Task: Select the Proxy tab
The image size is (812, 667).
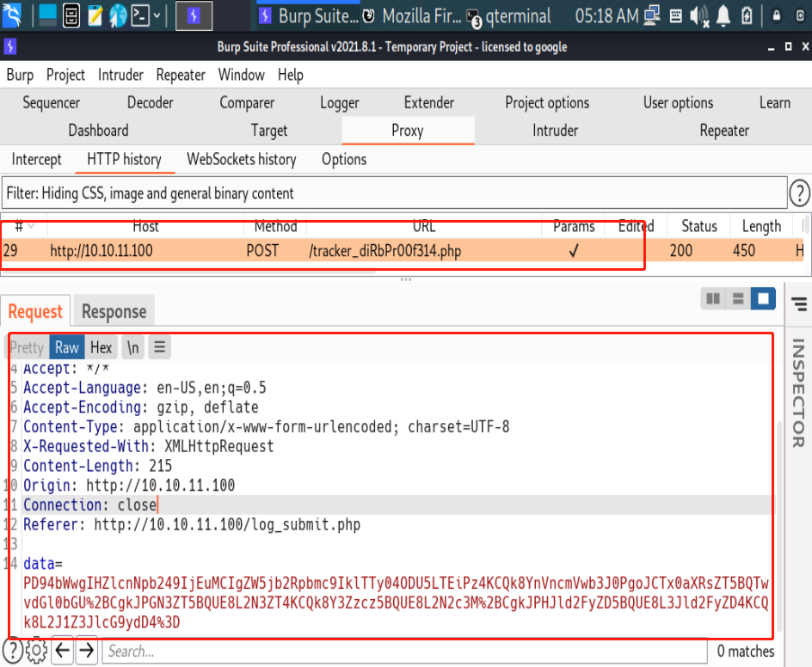Action: [408, 131]
